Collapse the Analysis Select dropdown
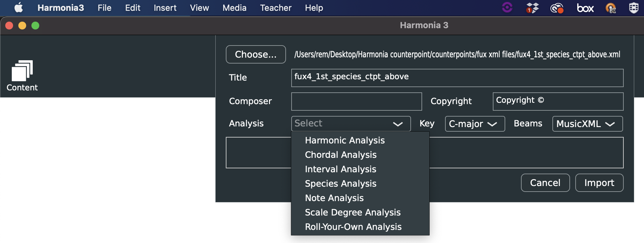The height and width of the screenshot is (243, 644). click(x=351, y=124)
